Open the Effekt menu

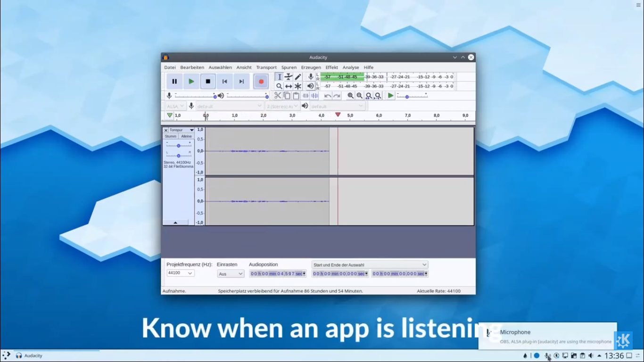(x=331, y=67)
